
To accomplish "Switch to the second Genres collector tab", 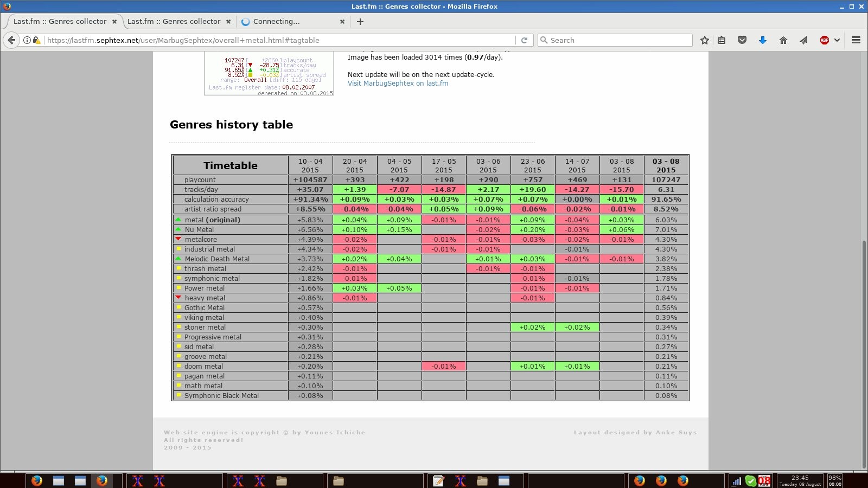I will (x=174, y=22).
